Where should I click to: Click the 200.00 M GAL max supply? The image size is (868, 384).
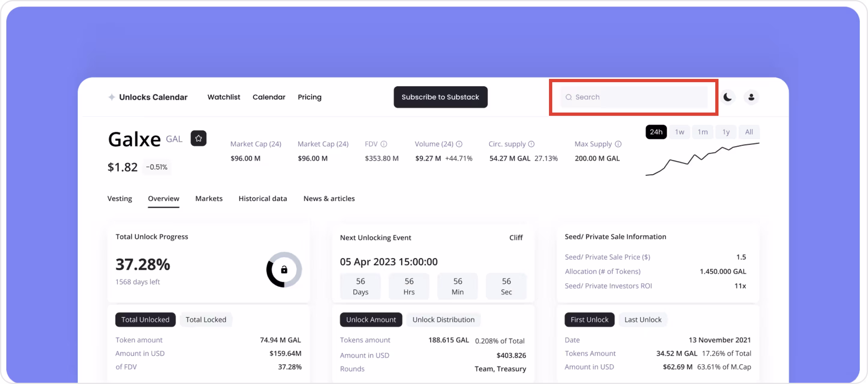597,158
